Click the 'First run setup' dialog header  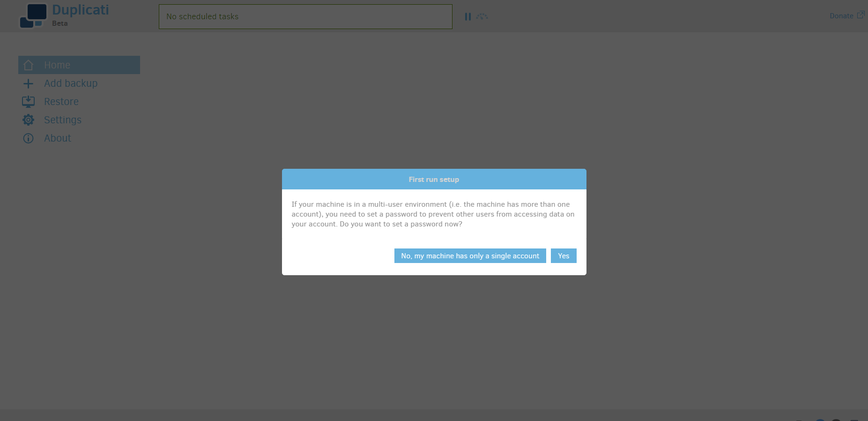[434, 179]
